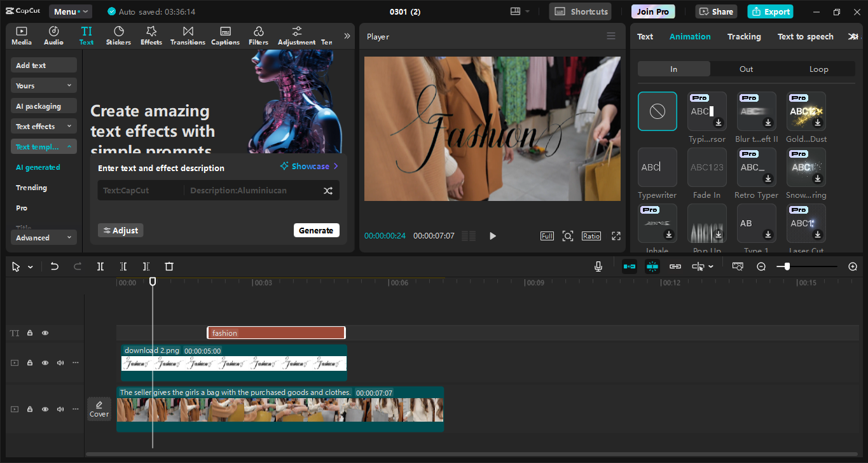Click the Export button
This screenshot has height=463, width=868.
click(770, 11)
